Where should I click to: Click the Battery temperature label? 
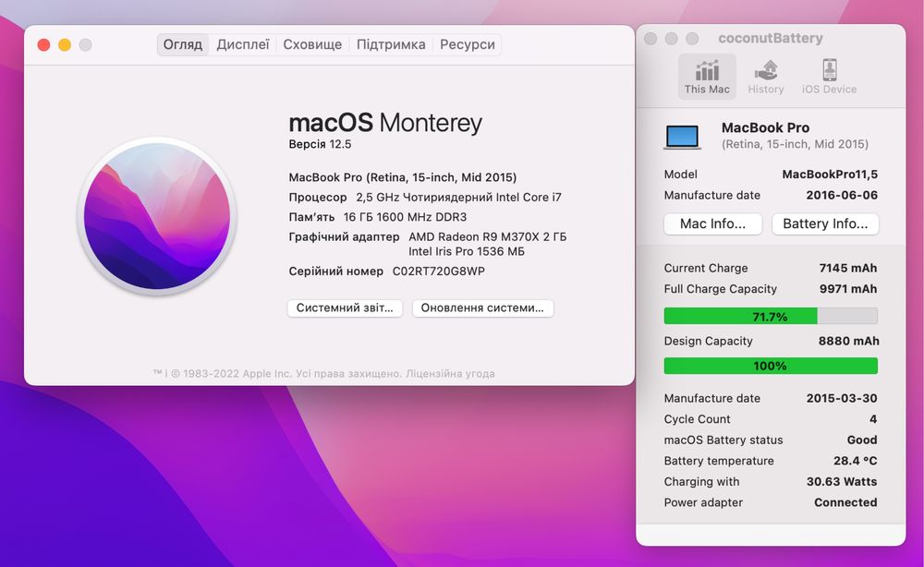click(719, 461)
